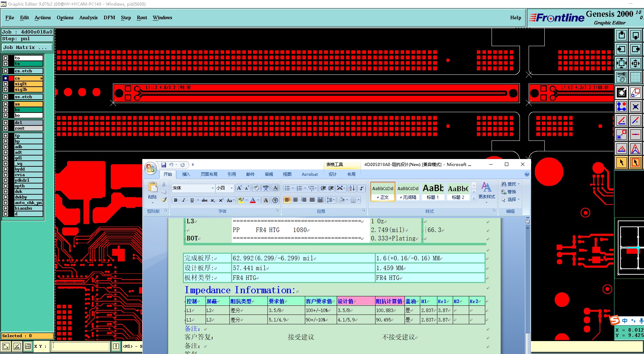Click the Save icon in Word quick access toolbar
The image size is (644, 354).
(x=164, y=165)
